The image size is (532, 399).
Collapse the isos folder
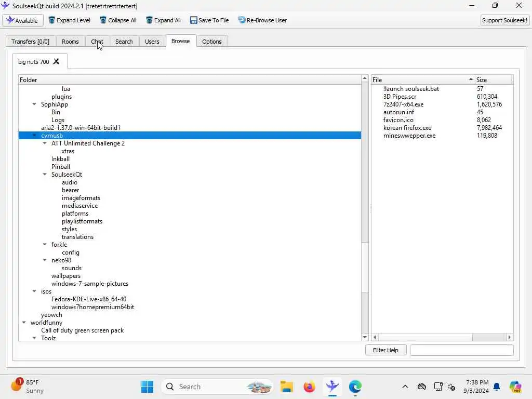coord(34,291)
